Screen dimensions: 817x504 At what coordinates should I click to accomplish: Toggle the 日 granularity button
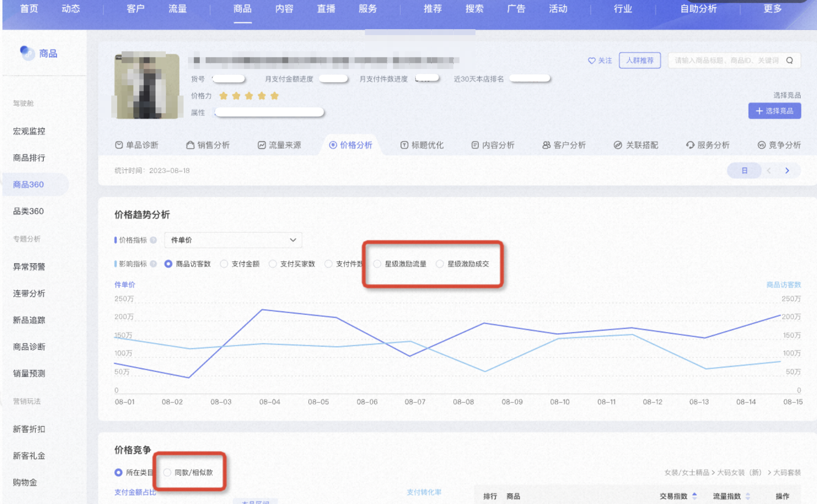(744, 171)
